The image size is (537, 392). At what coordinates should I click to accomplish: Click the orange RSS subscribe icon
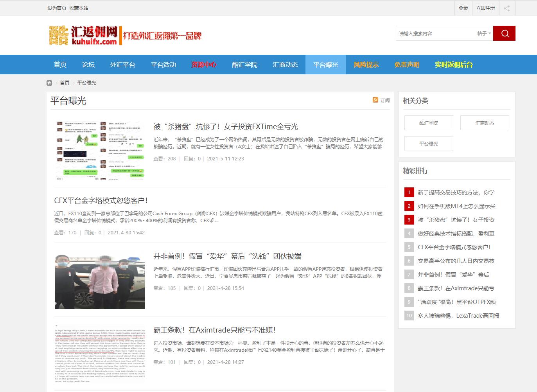pos(375,100)
